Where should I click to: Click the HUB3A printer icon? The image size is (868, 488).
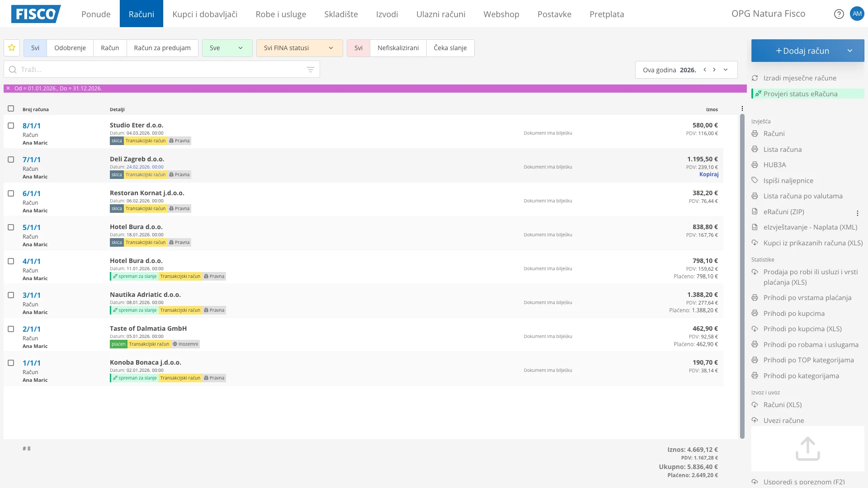click(x=755, y=165)
